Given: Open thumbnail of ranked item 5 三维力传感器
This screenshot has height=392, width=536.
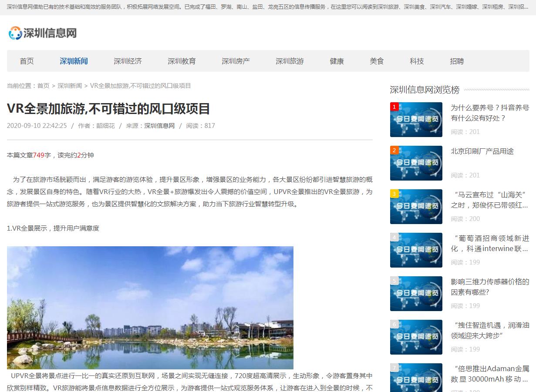Looking at the screenshot, I should tap(416, 294).
